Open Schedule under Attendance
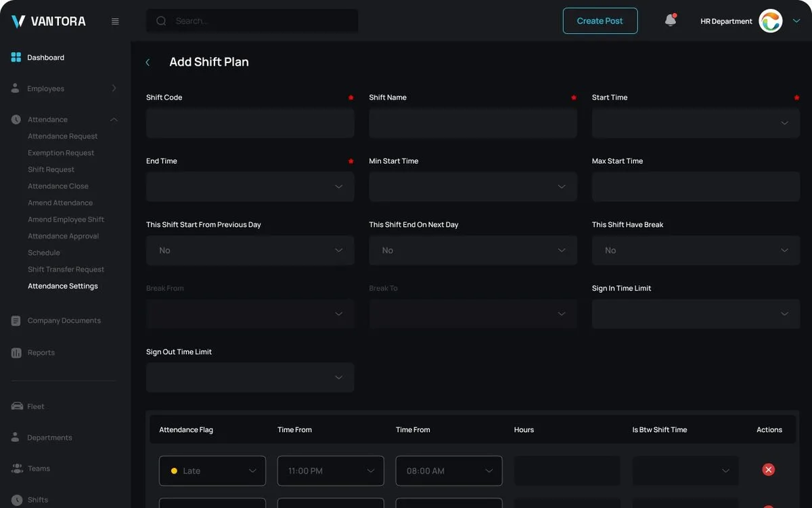The width and height of the screenshot is (812, 508). [x=44, y=253]
